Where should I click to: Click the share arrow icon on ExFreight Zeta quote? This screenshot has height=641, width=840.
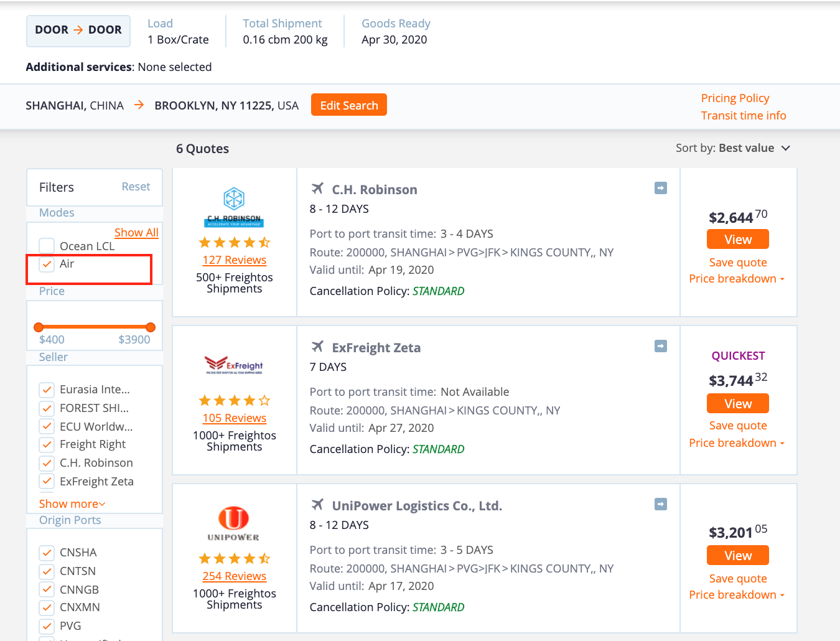pyautogui.click(x=661, y=346)
